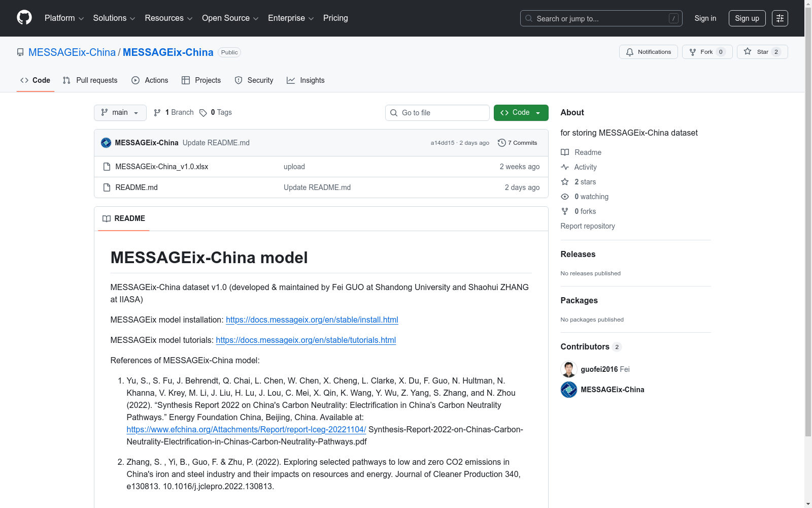Open the Activity link in About
This screenshot has width=812, height=508.
[579, 167]
